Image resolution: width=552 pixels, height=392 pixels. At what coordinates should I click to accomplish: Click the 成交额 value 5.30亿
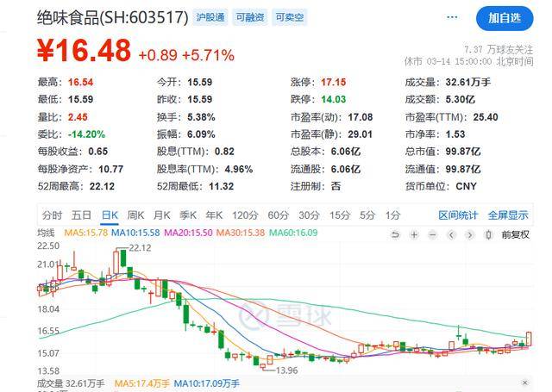coord(460,99)
